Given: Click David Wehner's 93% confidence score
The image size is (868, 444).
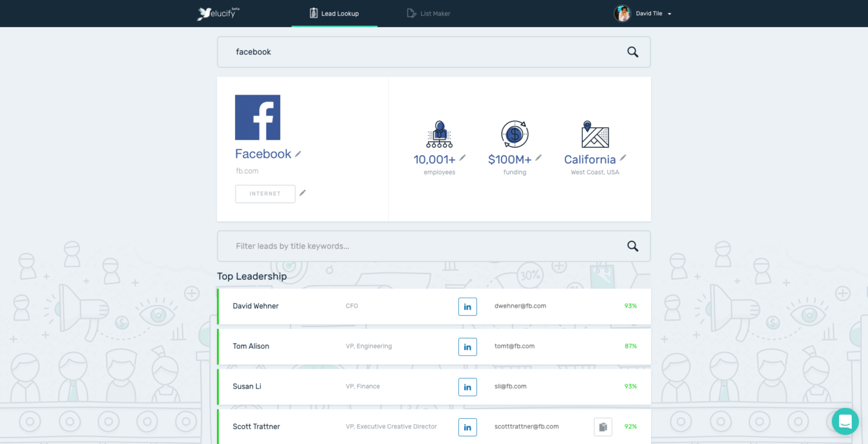Looking at the screenshot, I should tap(631, 306).
